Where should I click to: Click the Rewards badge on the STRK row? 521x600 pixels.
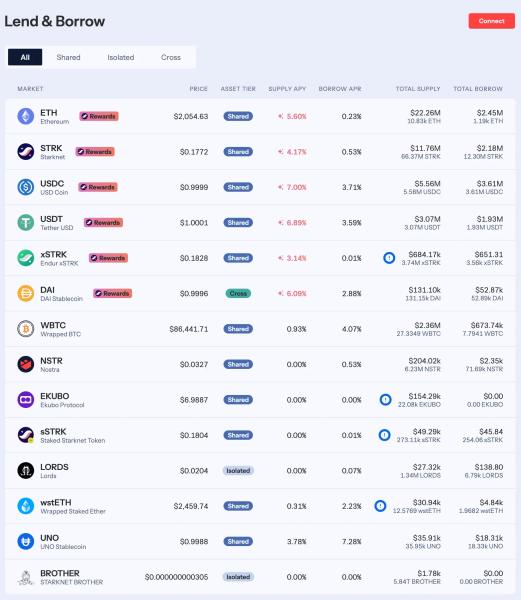pos(95,152)
